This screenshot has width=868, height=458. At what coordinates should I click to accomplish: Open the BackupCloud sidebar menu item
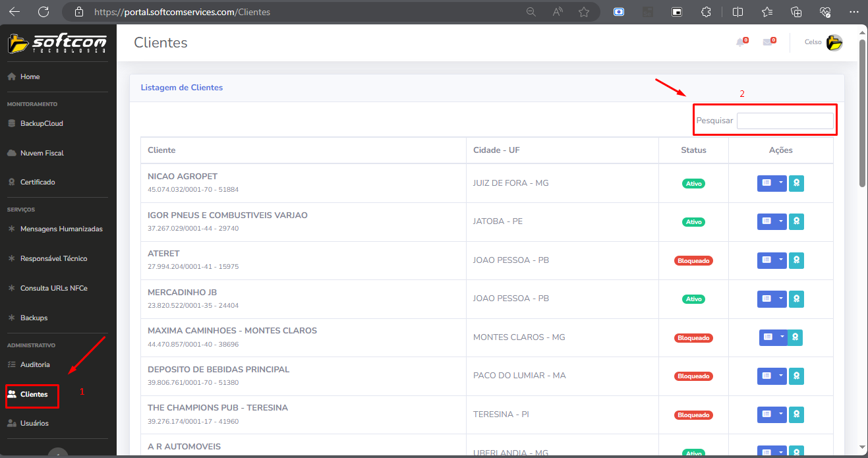(42, 123)
